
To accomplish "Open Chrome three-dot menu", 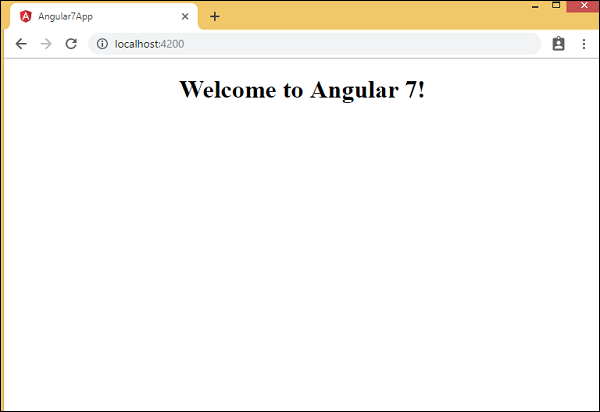I will pos(584,44).
